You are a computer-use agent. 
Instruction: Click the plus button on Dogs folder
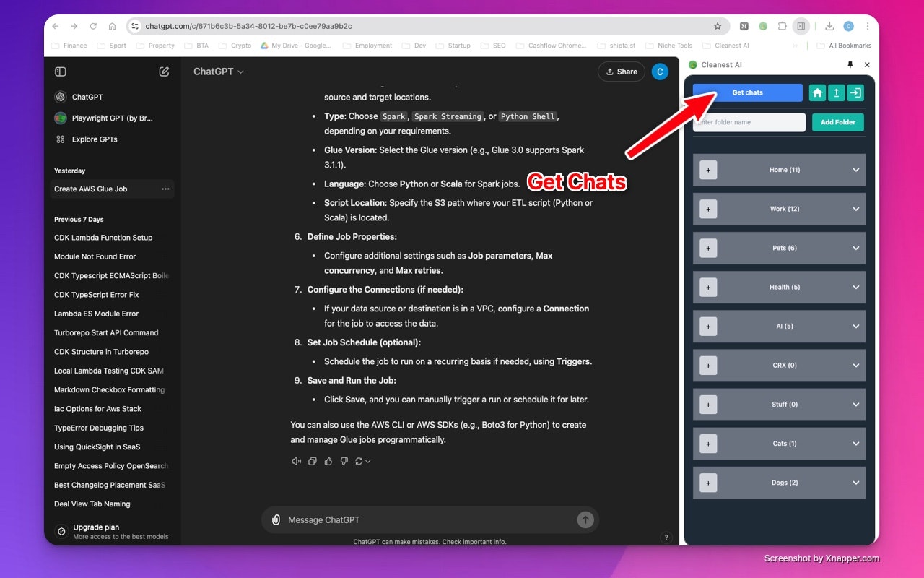pos(708,483)
